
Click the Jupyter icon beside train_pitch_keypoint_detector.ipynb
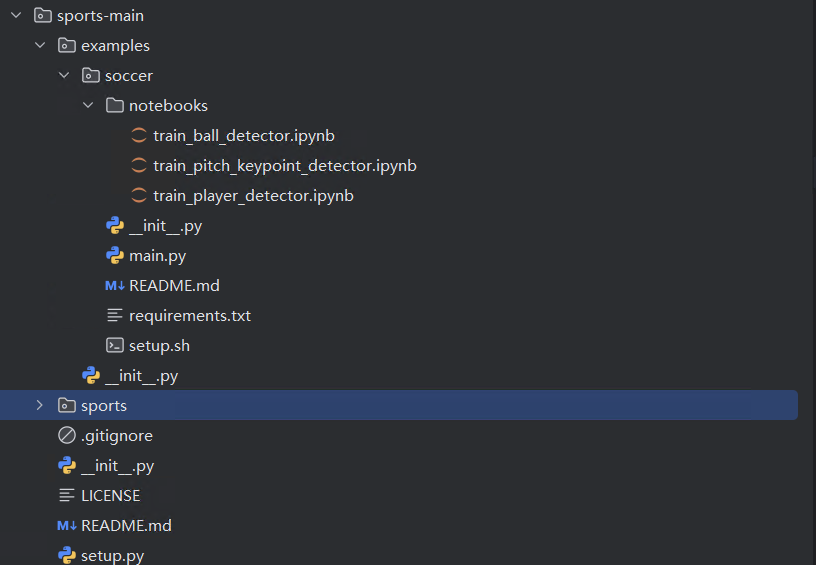click(x=139, y=166)
